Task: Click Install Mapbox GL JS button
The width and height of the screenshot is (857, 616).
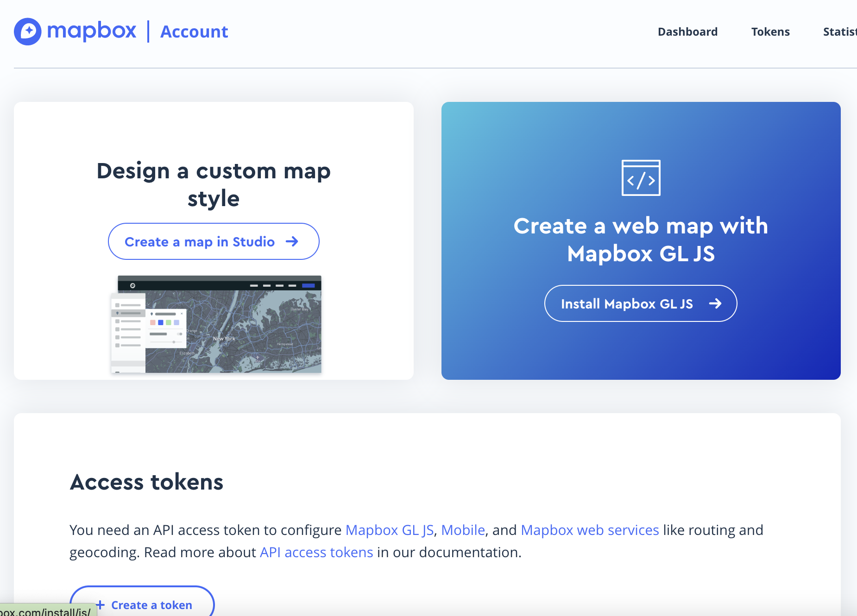Action: (x=641, y=303)
